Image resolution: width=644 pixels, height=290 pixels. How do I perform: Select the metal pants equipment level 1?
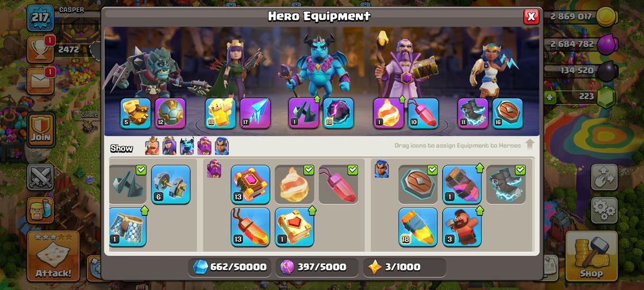point(128,227)
